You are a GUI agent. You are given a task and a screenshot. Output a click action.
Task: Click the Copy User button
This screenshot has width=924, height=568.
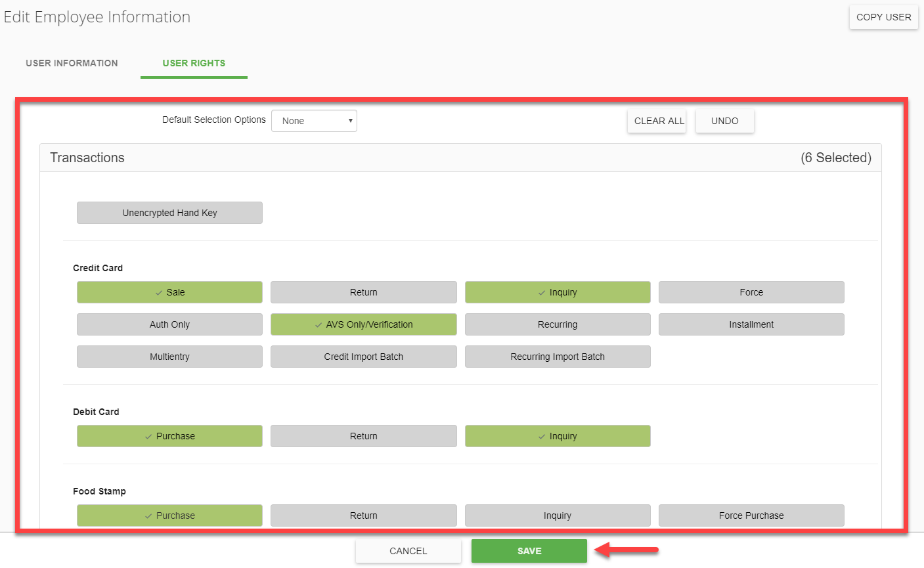click(883, 17)
